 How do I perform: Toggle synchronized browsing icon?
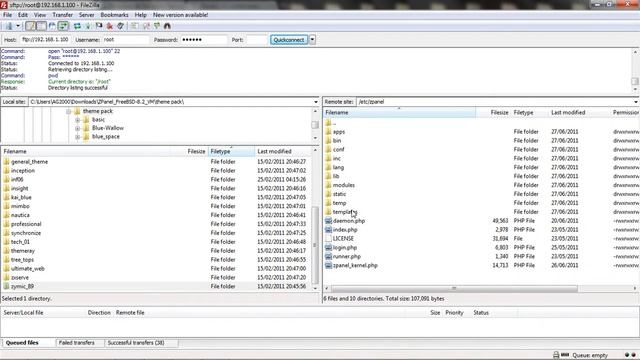(156, 26)
